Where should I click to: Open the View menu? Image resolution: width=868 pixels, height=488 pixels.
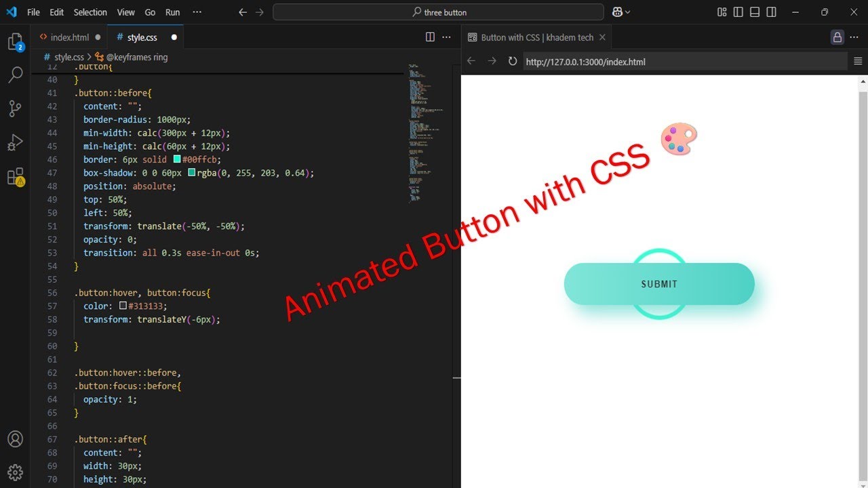click(125, 12)
